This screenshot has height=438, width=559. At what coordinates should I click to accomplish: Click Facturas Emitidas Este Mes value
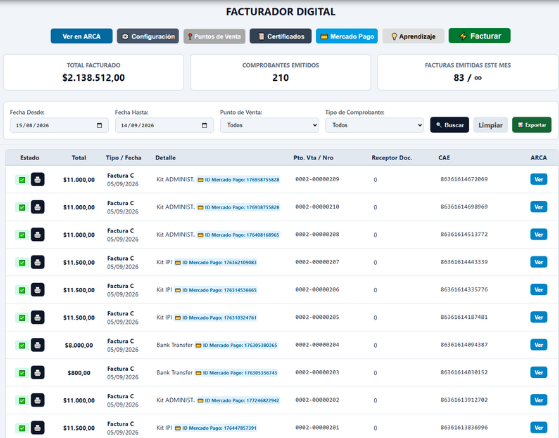click(x=467, y=78)
